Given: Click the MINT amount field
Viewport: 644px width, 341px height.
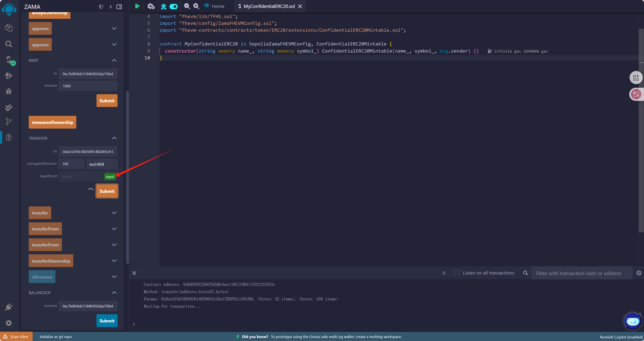Looking at the screenshot, I should (x=88, y=86).
